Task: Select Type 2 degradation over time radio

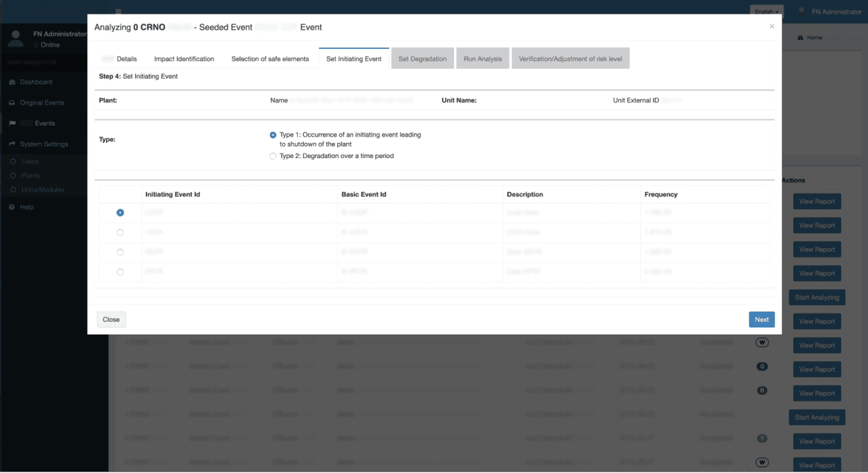Action: pyautogui.click(x=273, y=156)
